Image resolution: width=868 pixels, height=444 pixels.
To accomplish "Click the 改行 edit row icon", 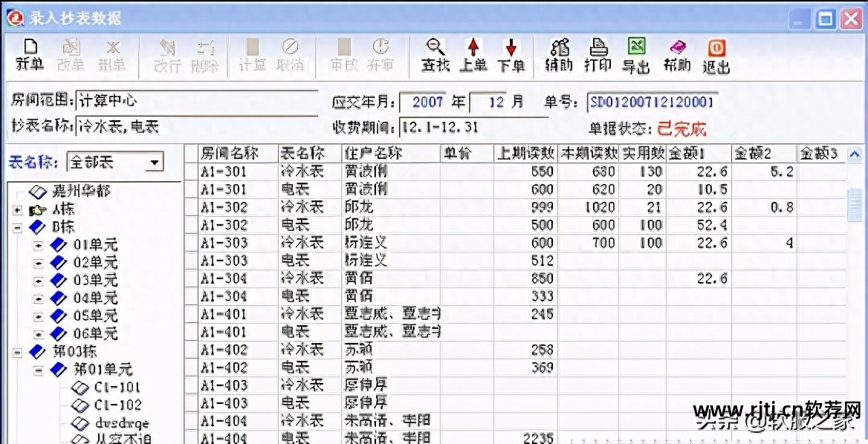I will point(167,48).
